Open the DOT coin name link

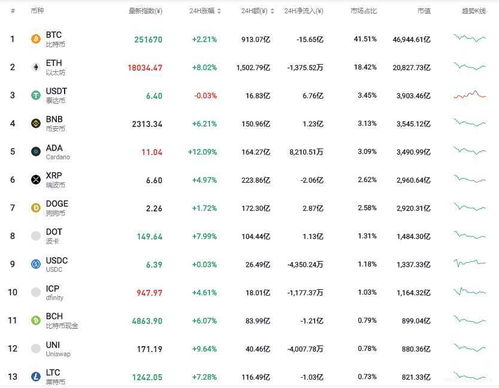[54, 232]
